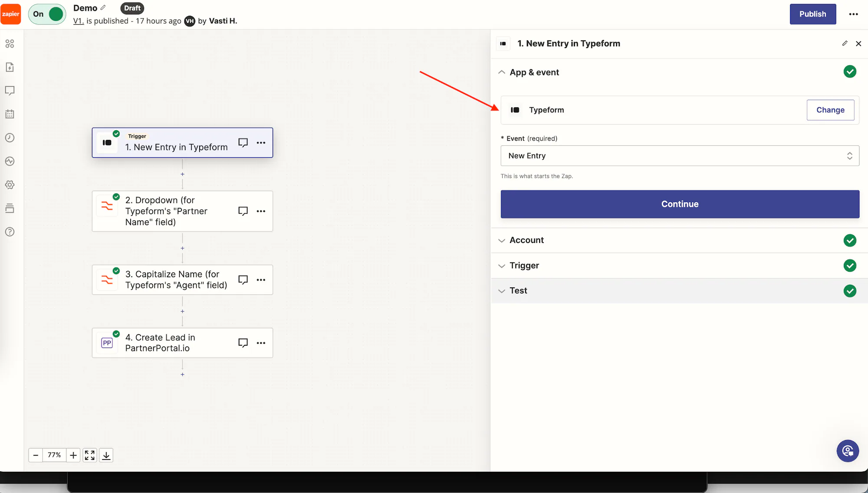The image size is (868, 493).
Task: Click the 77% zoom level field
Action: click(54, 455)
